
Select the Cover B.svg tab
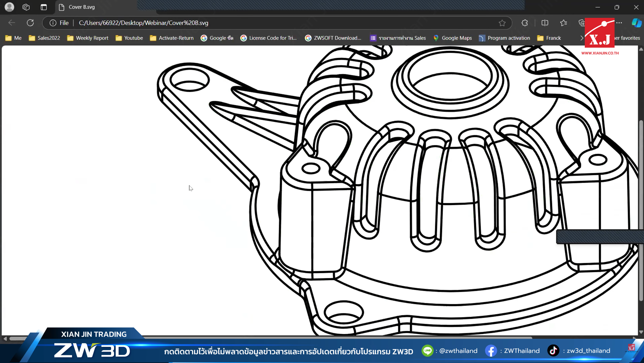82,7
